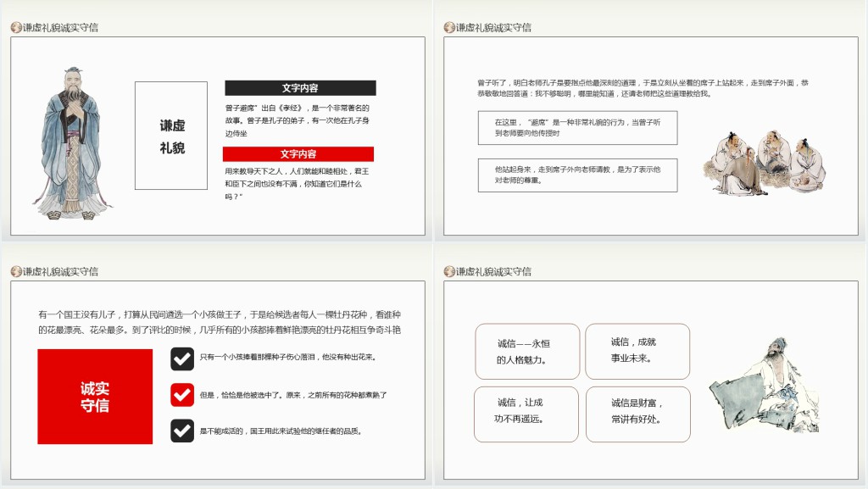Click the text 是不能成活的，国王用此来试验

(281, 431)
